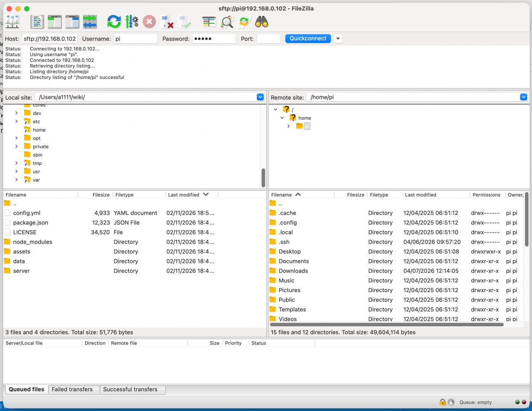This screenshot has width=532, height=411.
Task: Sort remote files by Last modified column
Action: (x=421, y=194)
